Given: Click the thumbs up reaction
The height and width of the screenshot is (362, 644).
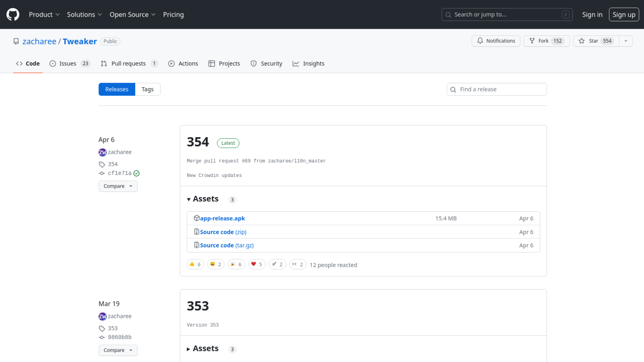Looking at the screenshot, I should pos(195,264).
